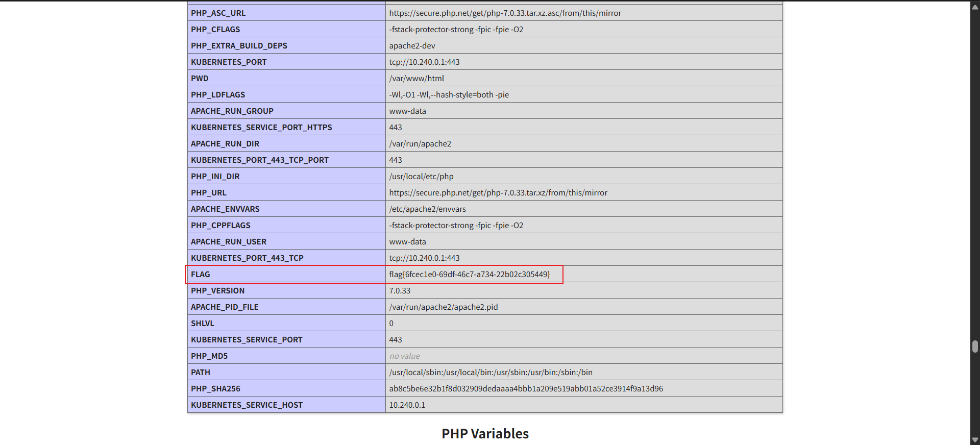Click the 7.0.33 version value

point(400,291)
